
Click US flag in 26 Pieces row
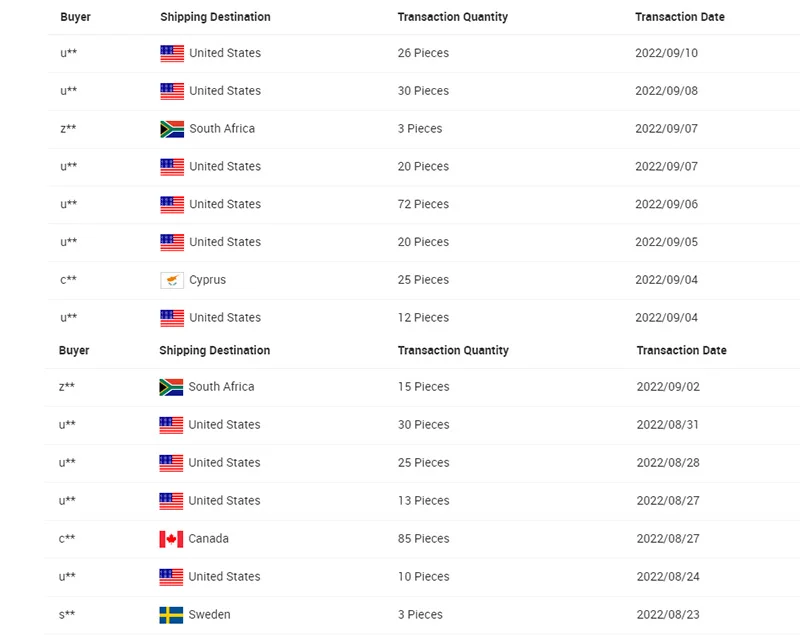point(172,54)
